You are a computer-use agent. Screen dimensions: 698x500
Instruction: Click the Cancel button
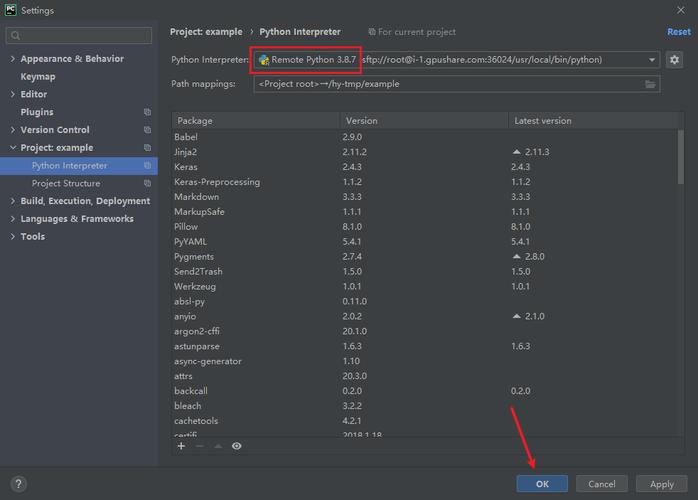point(601,484)
